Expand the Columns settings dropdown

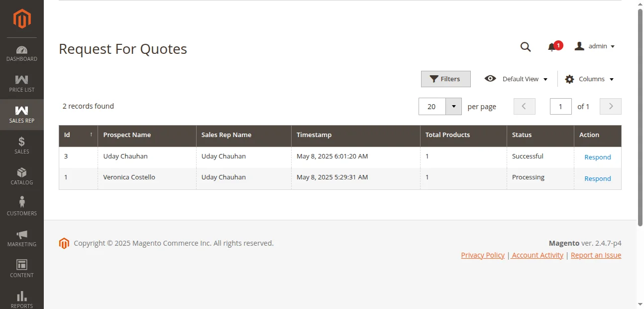[x=589, y=79]
